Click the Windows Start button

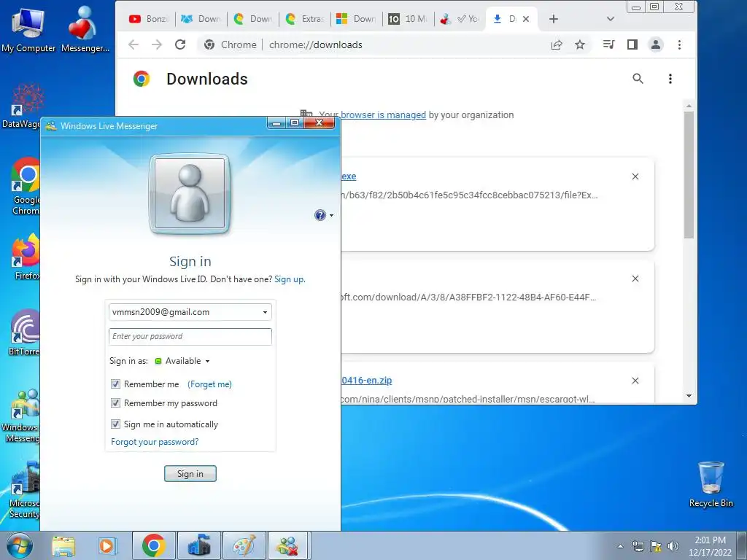[20, 545]
